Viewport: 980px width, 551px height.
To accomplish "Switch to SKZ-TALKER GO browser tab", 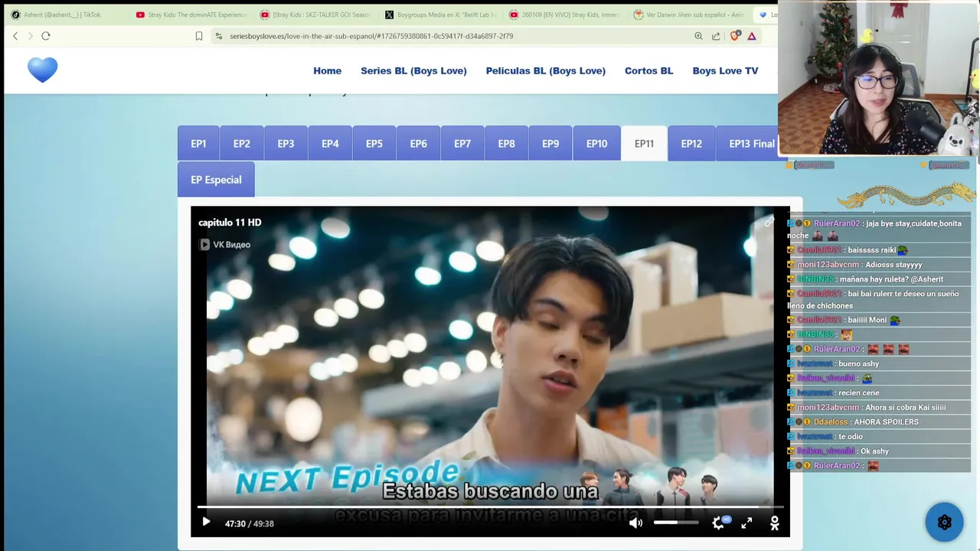I will [x=315, y=15].
